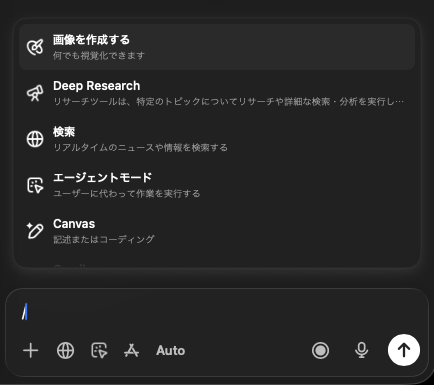Screen dimensions: 434x385
Task: Click the agent cursor icon beside エージェントモード
Action: point(35,185)
